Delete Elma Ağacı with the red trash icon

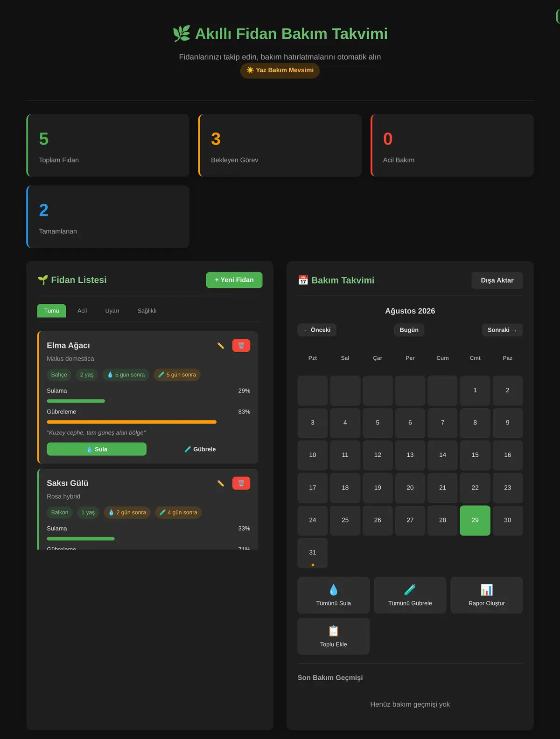click(x=241, y=346)
